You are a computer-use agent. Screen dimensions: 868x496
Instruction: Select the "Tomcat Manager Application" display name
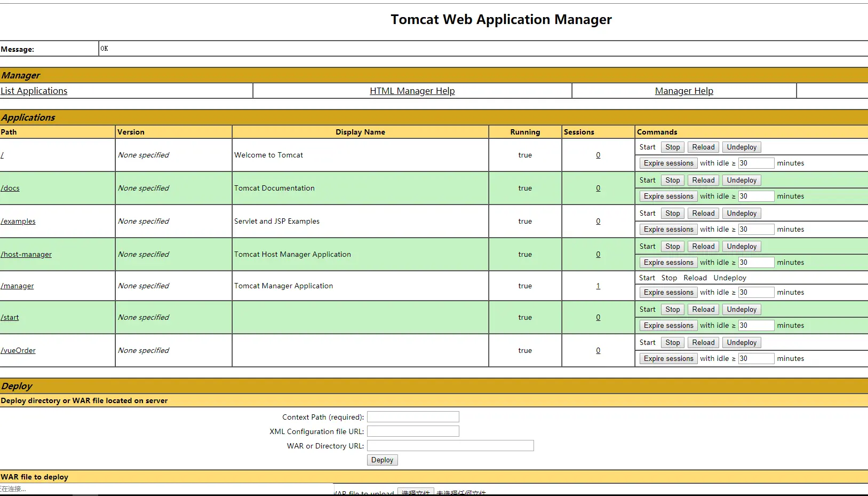[x=283, y=286]
